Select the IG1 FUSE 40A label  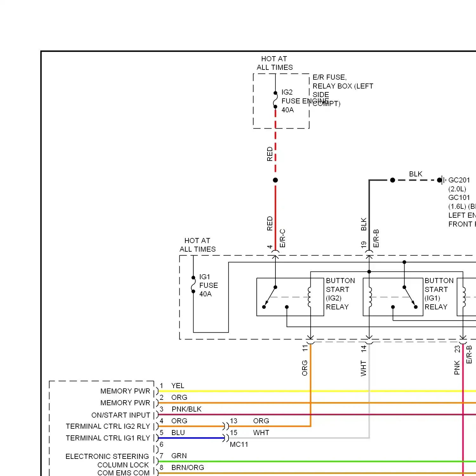(x=208, y=285)
